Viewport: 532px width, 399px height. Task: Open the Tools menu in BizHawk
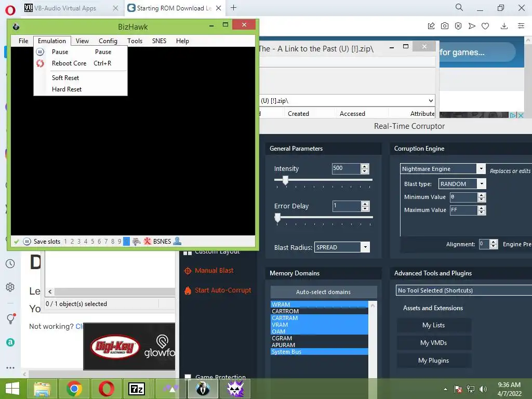(x=135, y=41)
